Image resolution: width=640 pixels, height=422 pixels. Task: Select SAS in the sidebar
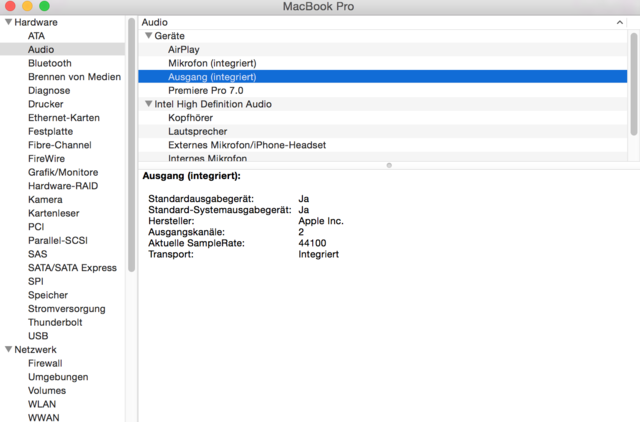(38, 254)
